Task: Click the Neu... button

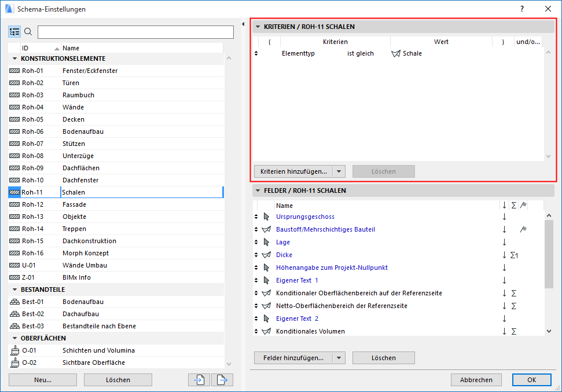Action: [x=43, y=380]
